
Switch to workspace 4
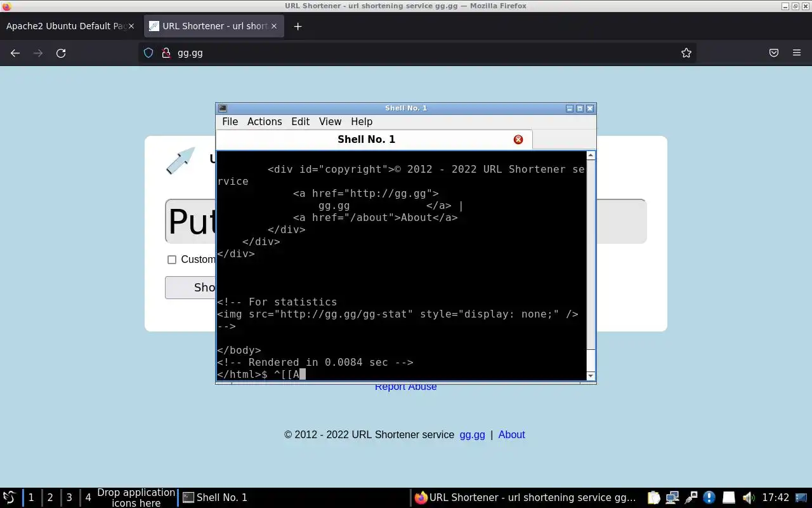tap(88, 498)
